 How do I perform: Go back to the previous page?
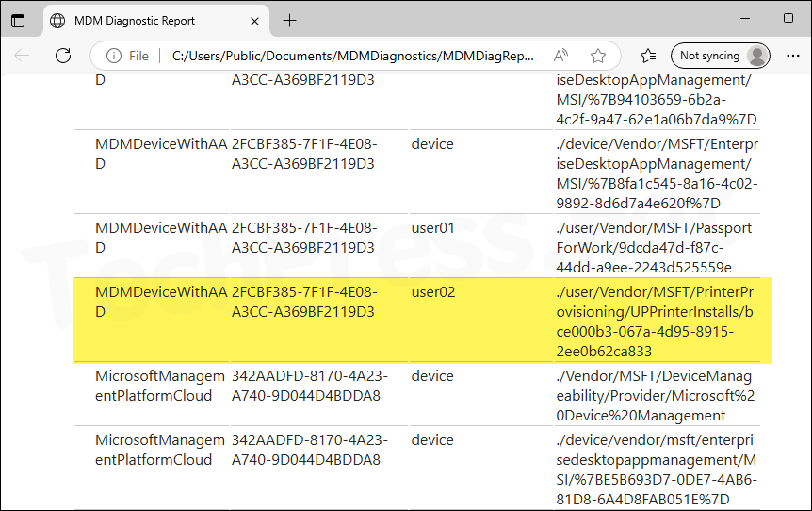[22, 56]
